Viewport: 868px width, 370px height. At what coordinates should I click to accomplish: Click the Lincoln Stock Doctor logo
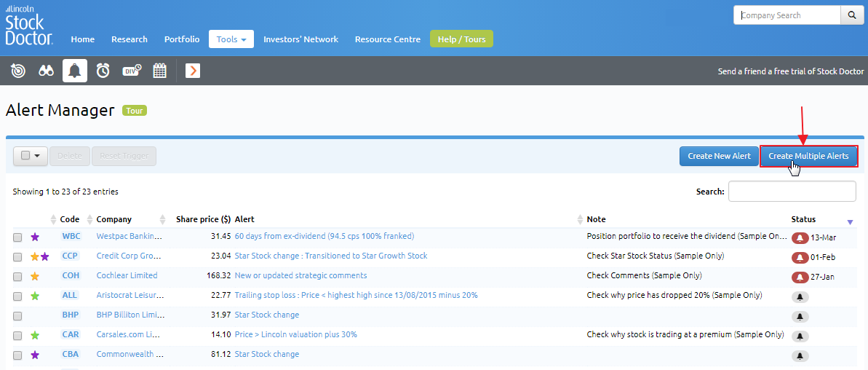pos(29,26)
